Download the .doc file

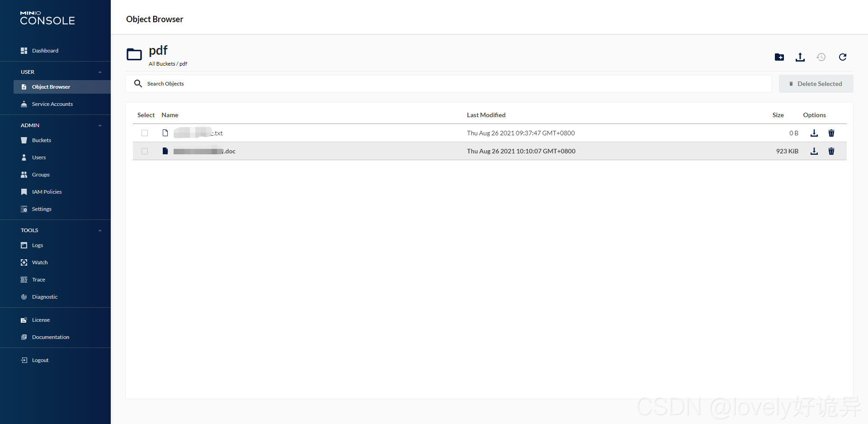(814, 151)
